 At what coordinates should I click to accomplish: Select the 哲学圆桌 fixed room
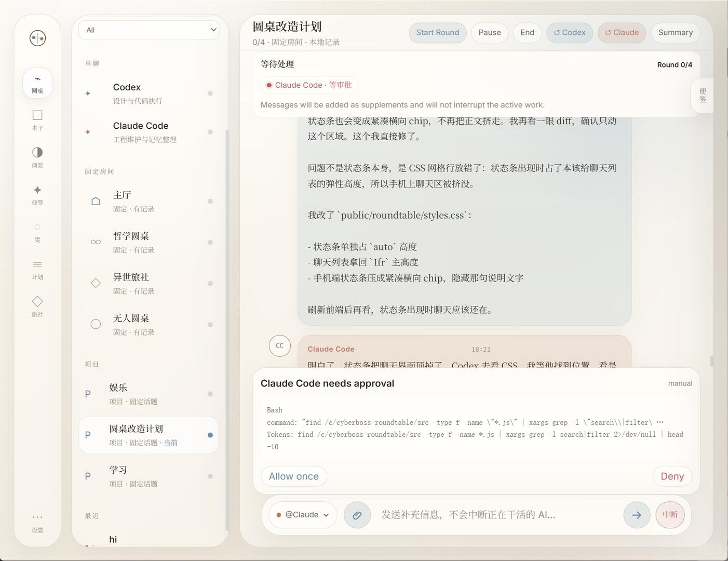click(x=149, y=242)
